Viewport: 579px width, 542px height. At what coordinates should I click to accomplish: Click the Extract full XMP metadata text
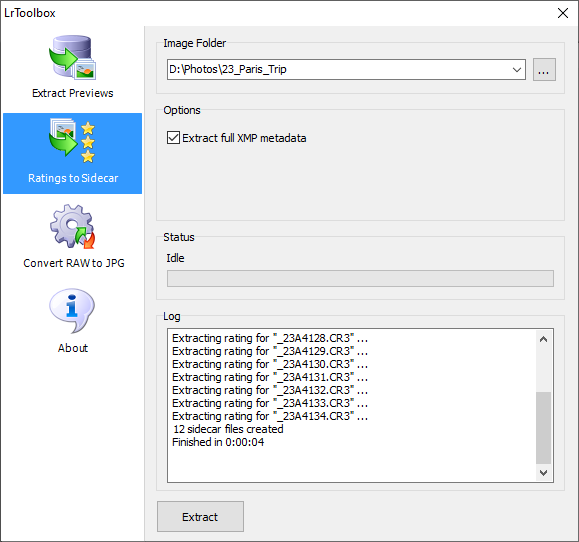tap(244, 138)
